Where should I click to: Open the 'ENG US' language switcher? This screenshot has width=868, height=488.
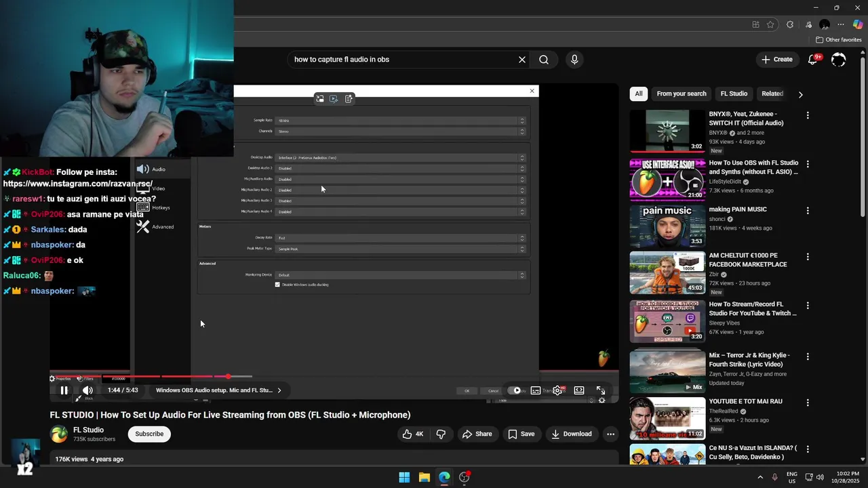(792, 477)
